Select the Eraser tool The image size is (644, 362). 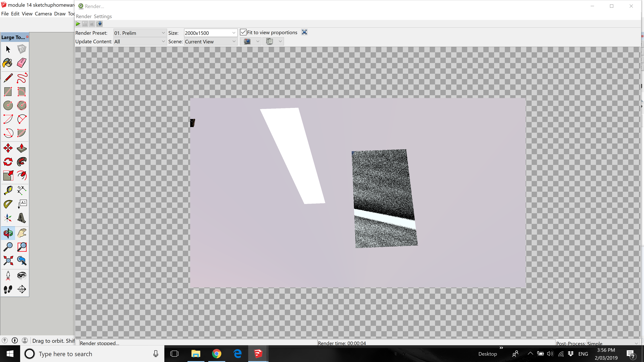coord(22,63)
